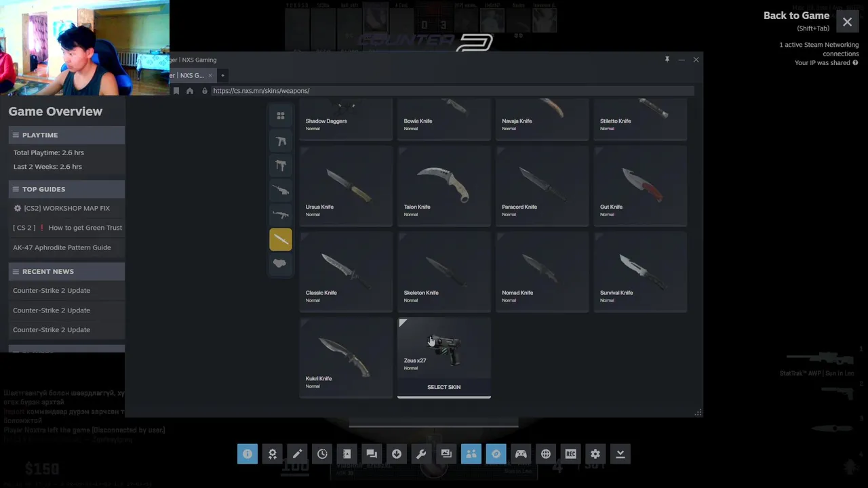Select the Classic Knife card
Image resolution: width=868 pixels, height=488 pixels.
tap(346, 272)
